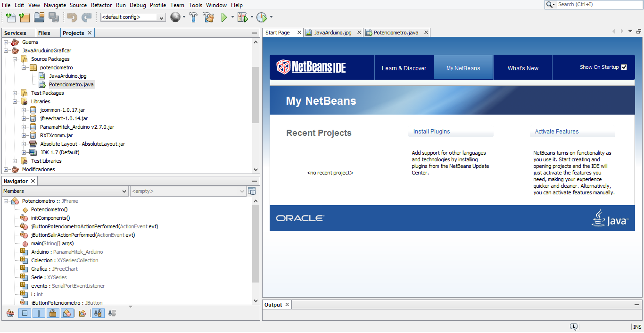Expand the Guerra project node
This screenshot has width=644, height=333.
click(6, 42)
